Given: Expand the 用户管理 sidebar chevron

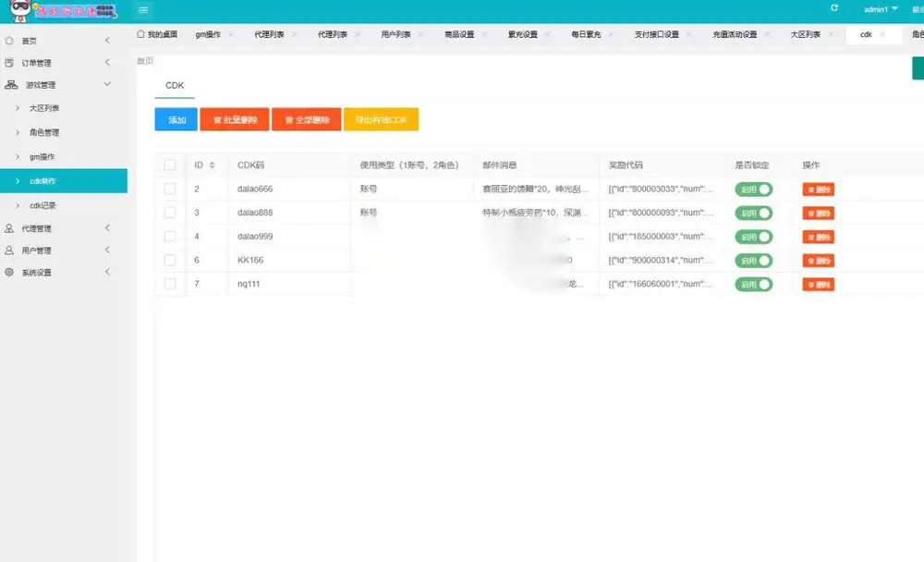Looking at the screenshot, I should (x=107, y=250).
